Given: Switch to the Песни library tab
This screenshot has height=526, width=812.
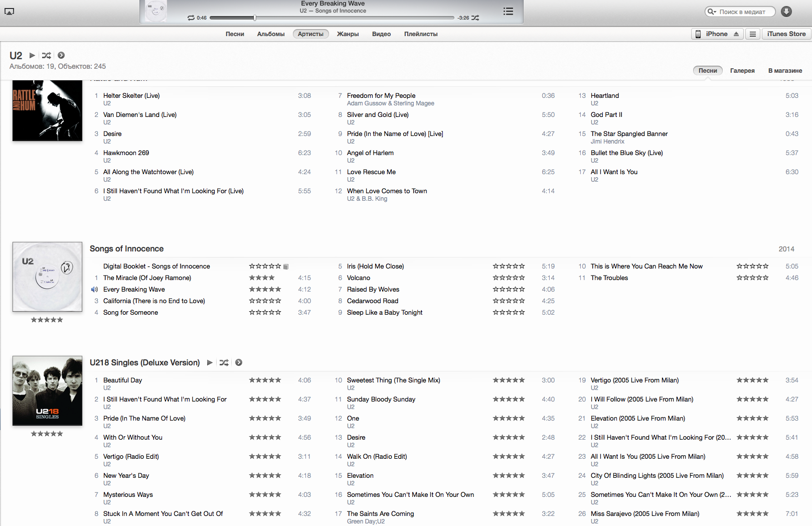Looking at the screenshot, I should click(x=235, y=34).
